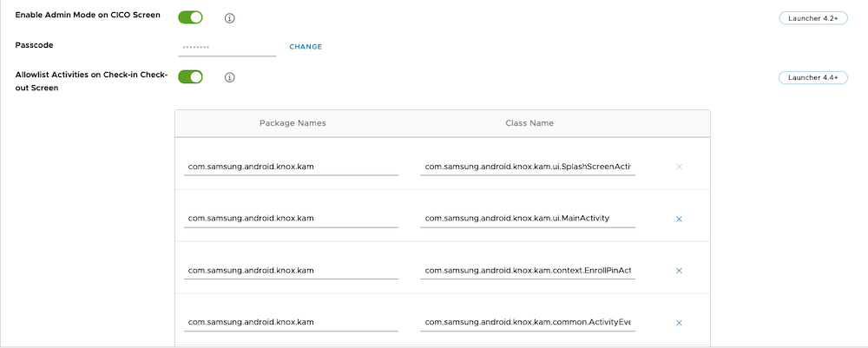Click the Package Names column header
Screen dimensions: 868x348
[293, 123]
